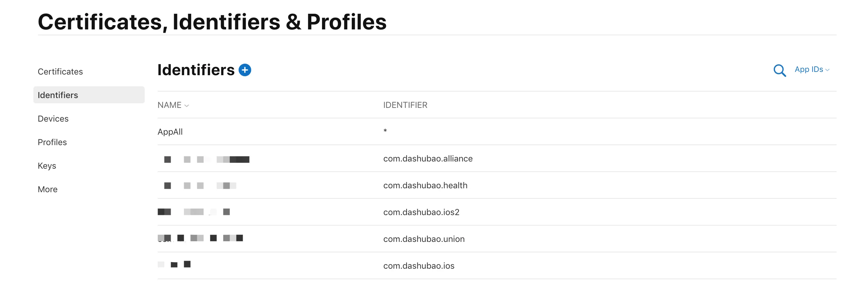Screen dimensions: 868x304
Task: Click the wildcard asterisk identifier
Action: (385, 131)
